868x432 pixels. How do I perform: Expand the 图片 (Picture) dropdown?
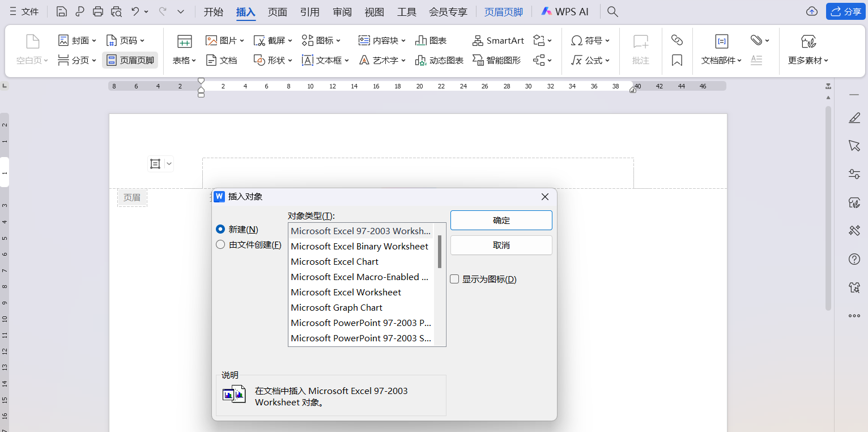coord(225,40)
